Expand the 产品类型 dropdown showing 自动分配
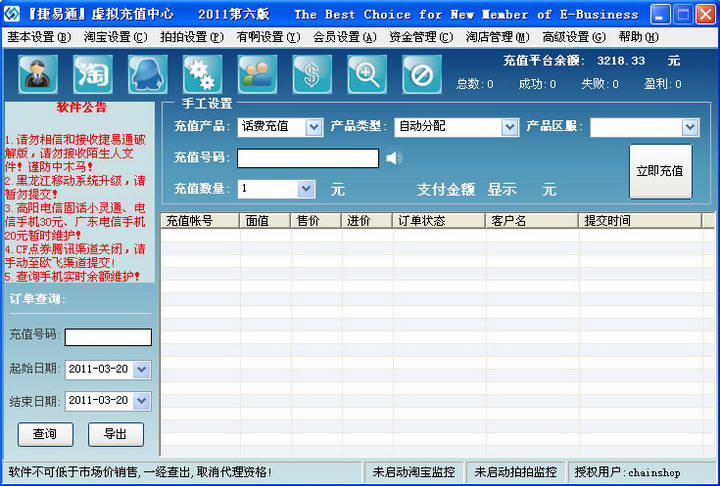Viewport: 720px width, 486px height. [x=509, y=127]
